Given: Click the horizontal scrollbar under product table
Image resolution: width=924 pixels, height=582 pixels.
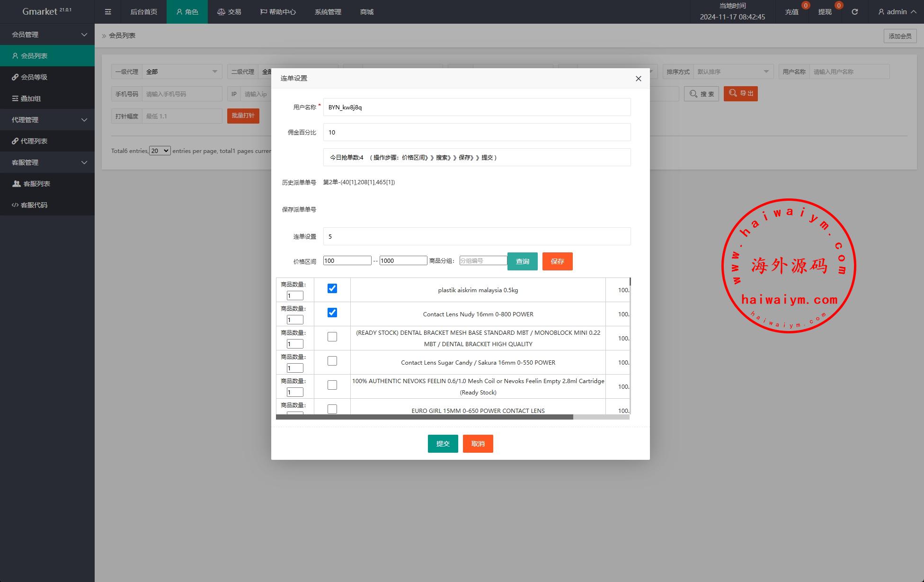Looking at the screenshot, I should pyautogui.click(x=424, y=417).
